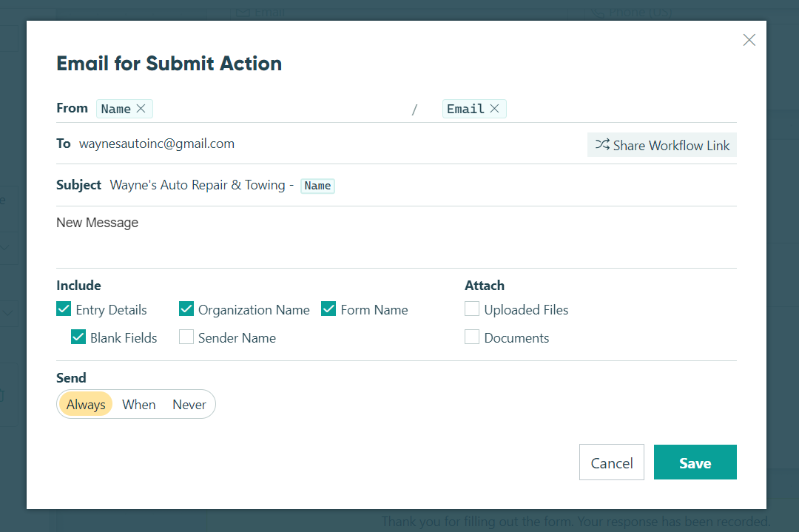The width and height of the screenshot is (799, 532).
Task: Uncheck the Organization Name checkbox
Action: click(186, 309)
